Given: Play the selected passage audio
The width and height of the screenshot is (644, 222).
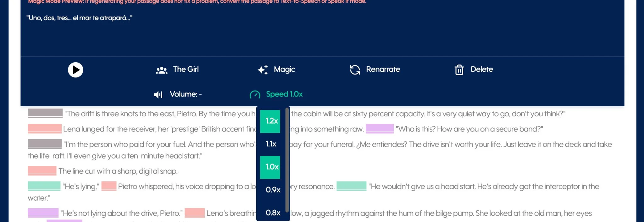Looking at the screenshot, I should 75,70.
